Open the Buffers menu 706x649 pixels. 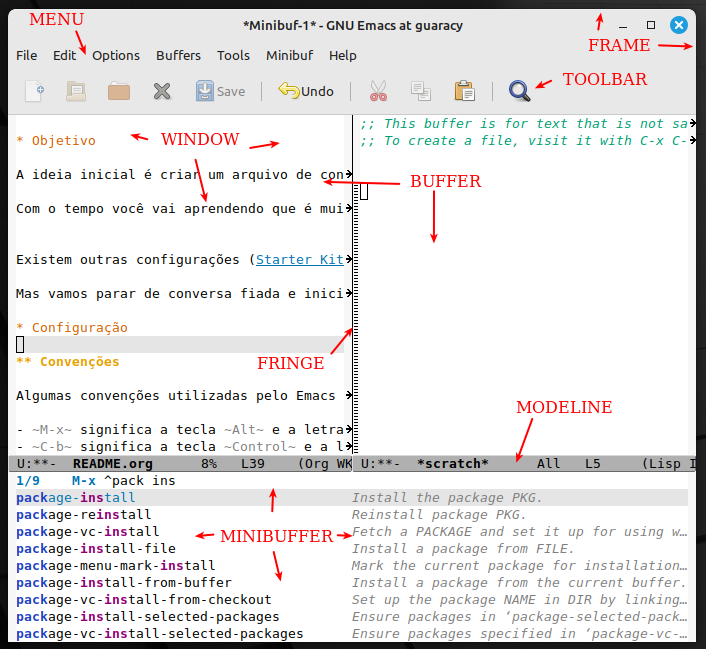click(178, 55)
